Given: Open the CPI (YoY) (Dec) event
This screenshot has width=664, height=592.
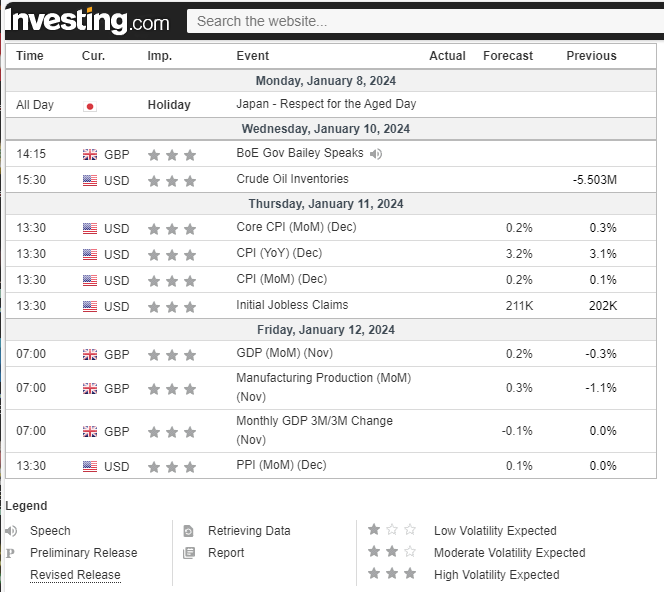Looking at the screenshot, I should pyautogui.click(x=279, y=253).
